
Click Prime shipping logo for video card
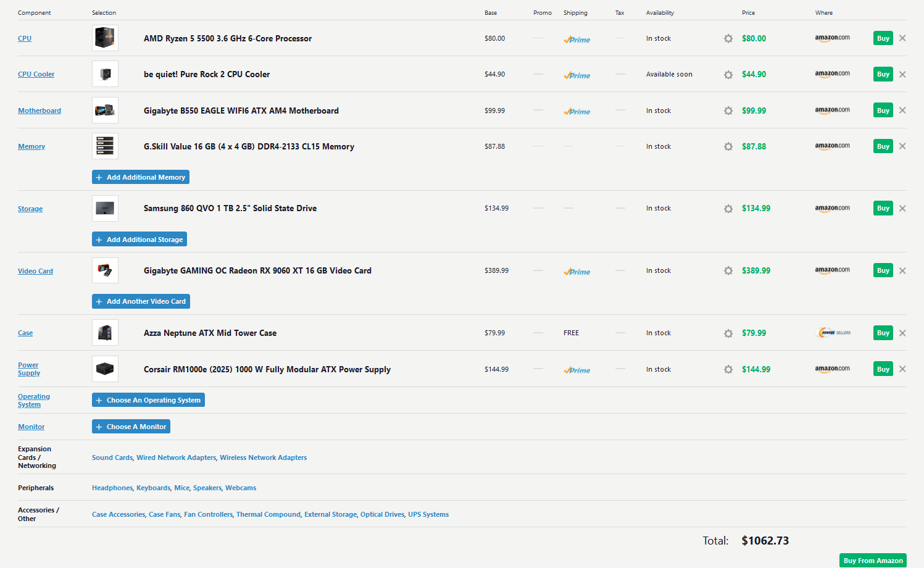(577, 272)
